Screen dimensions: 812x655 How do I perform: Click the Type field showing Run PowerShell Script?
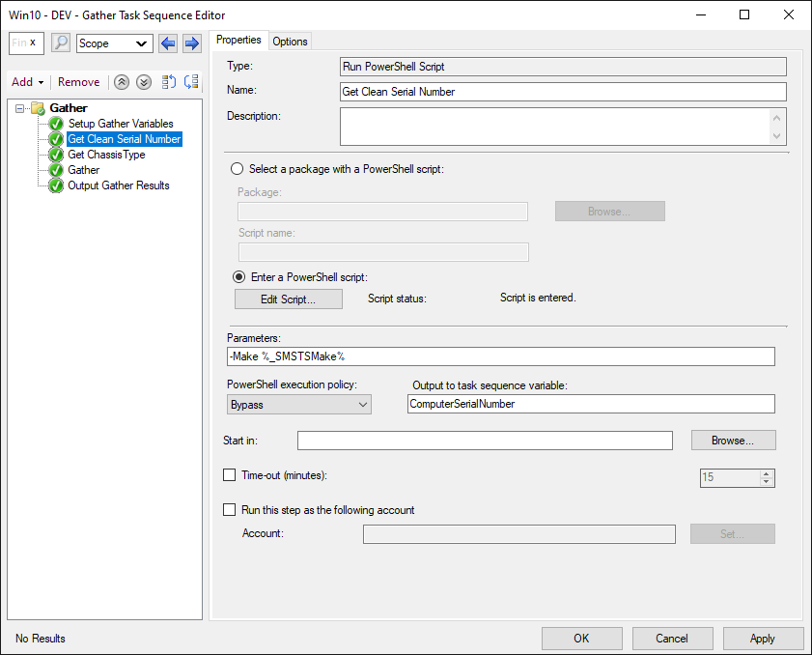tap(563, 67)
